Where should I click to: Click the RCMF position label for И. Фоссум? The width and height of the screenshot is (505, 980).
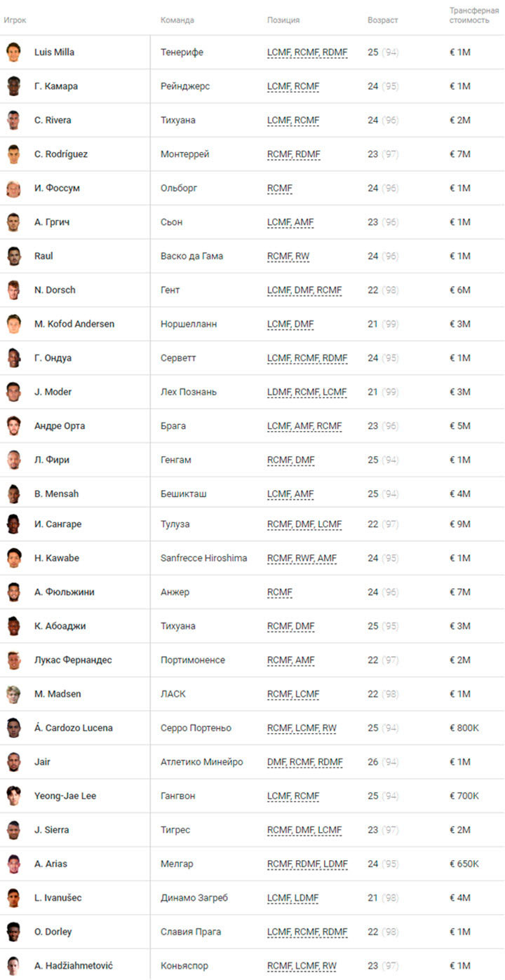tap(280, 188)
